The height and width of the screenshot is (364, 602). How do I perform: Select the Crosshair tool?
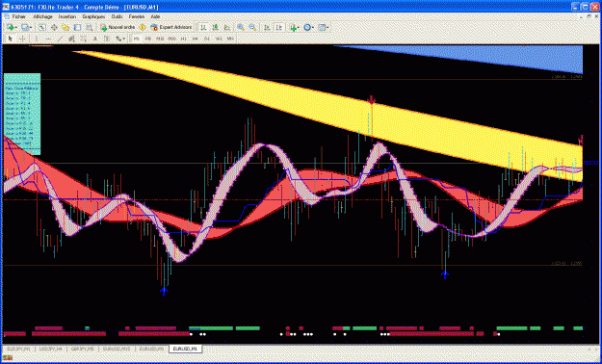tap(22, 39)
